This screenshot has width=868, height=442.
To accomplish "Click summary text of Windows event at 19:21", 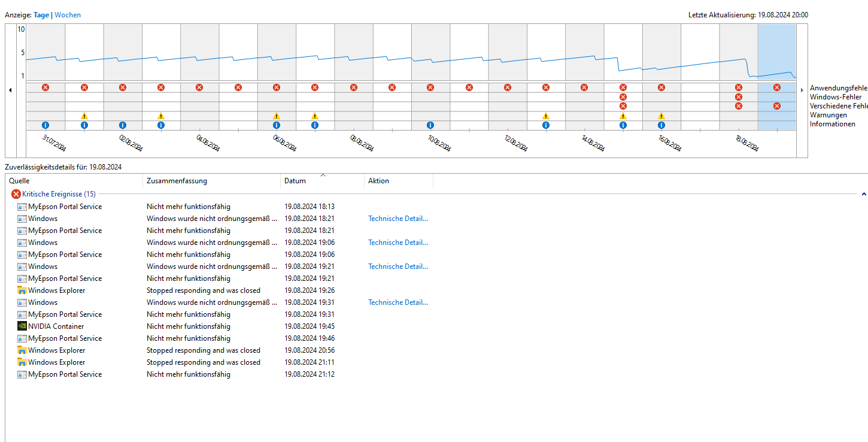I will (212, 267).
